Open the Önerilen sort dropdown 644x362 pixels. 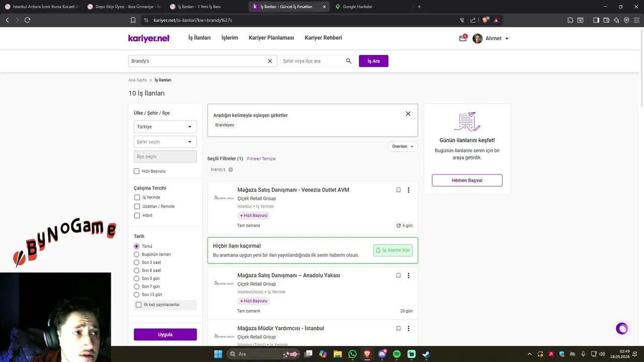click(403, 146)
